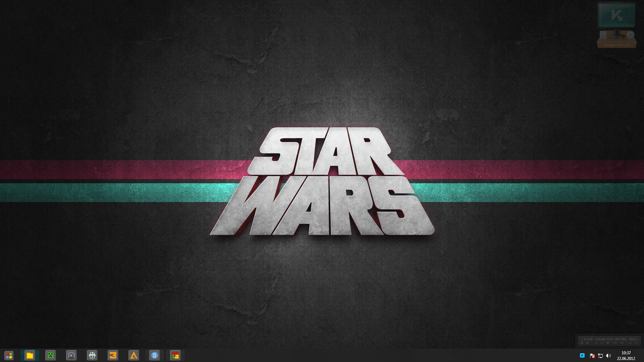Click the blue play arrow tray icon

point(582,356)
